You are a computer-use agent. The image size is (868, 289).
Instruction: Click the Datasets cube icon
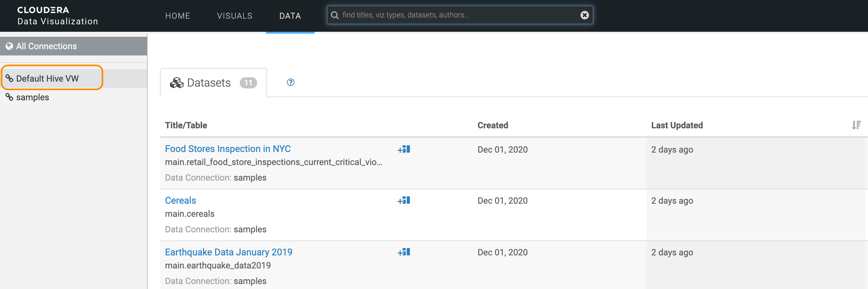[177, 82]
